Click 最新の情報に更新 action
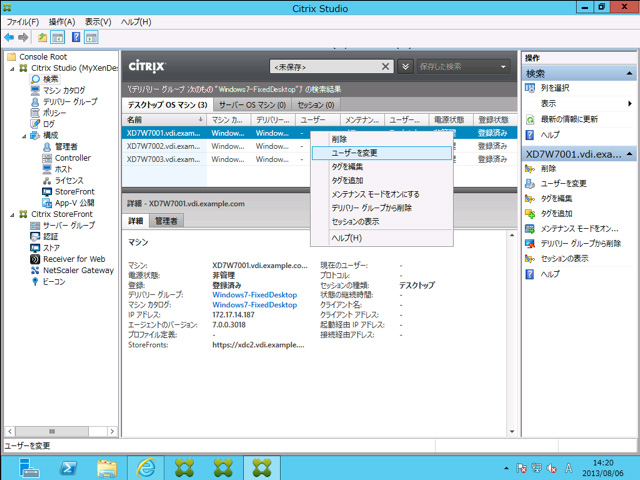The image size is (640, 480). tap(569, 119)
